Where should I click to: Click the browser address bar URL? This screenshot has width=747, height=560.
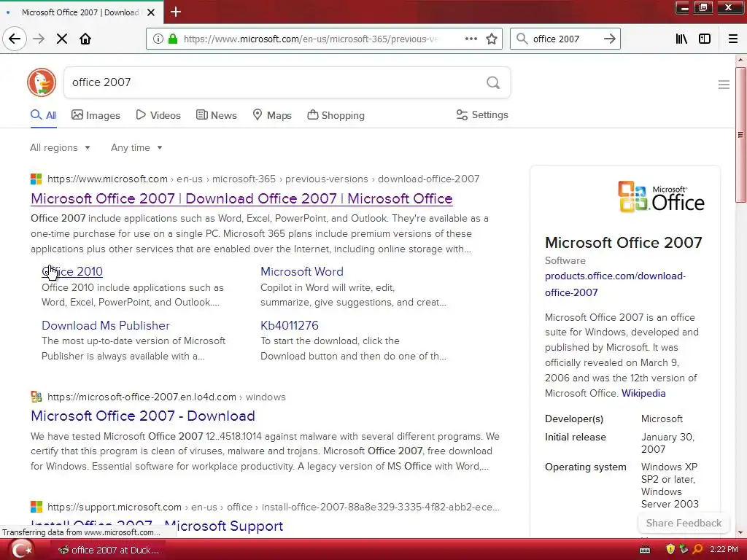[x=310, y=39]
